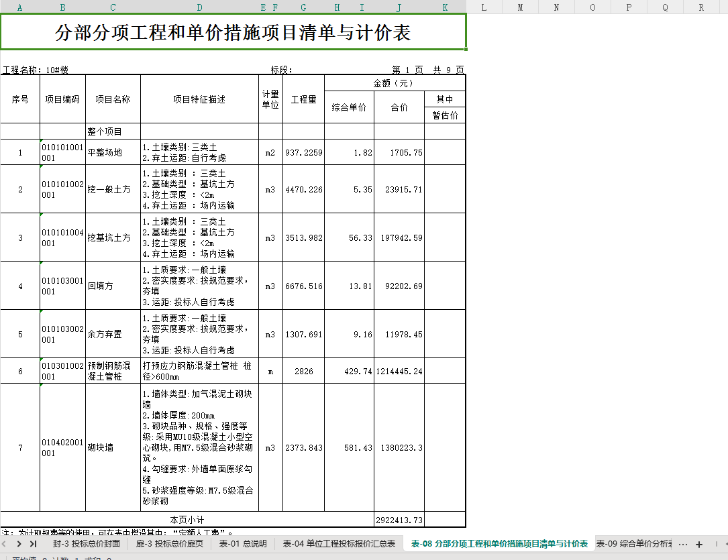
Task: Click the 综合单价 header cell
Action: coord(349,107)
